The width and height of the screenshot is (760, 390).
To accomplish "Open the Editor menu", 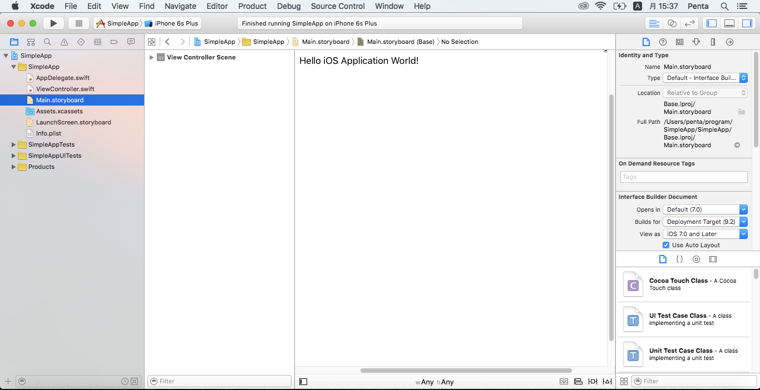I will click(x=217, y=6).
